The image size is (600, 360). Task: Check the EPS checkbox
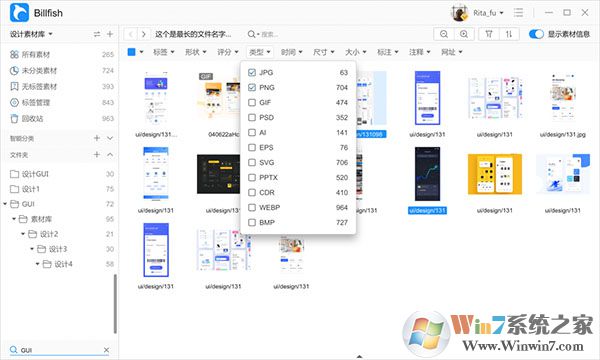(x=252, y=147)
